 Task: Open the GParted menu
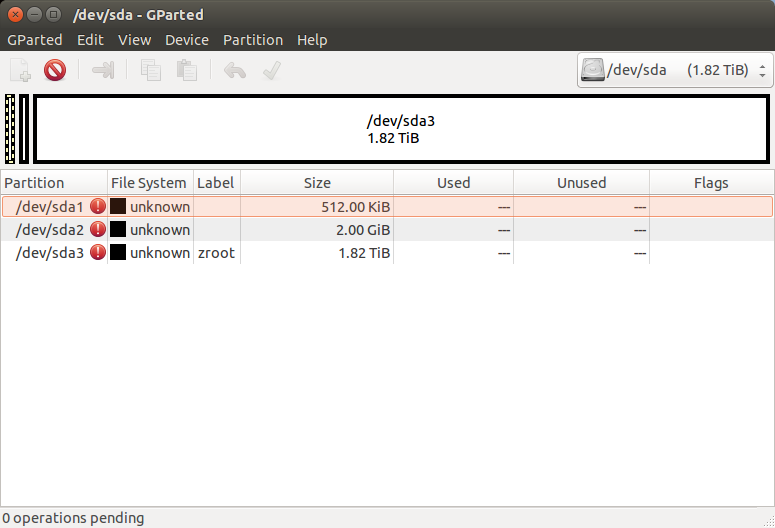click(34, 40)
